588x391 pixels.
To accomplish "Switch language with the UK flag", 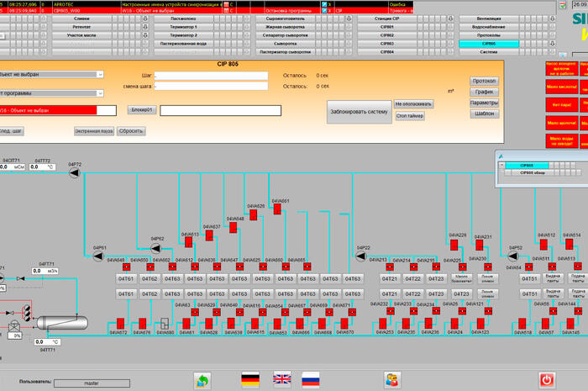I will coord(282,380).
